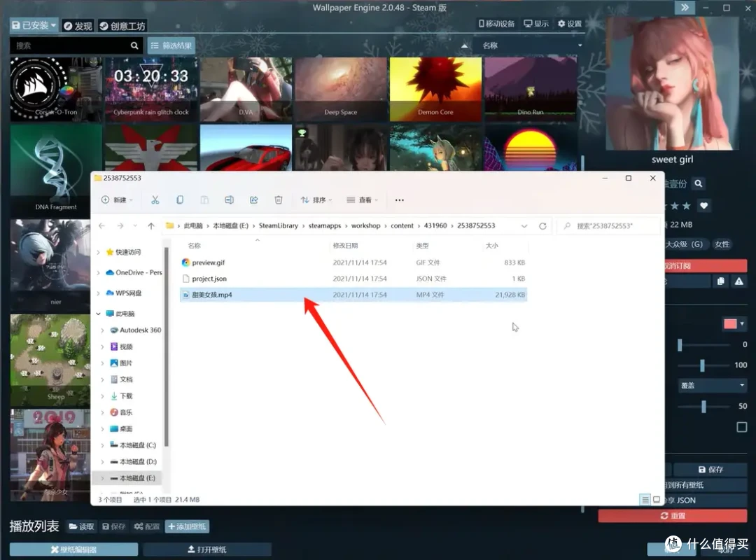Click search icon beside author name

point(698,183)
